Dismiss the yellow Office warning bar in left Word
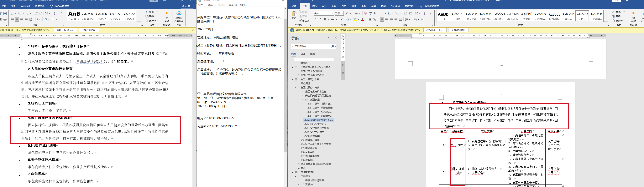The image size is (644, 187). 192,30
